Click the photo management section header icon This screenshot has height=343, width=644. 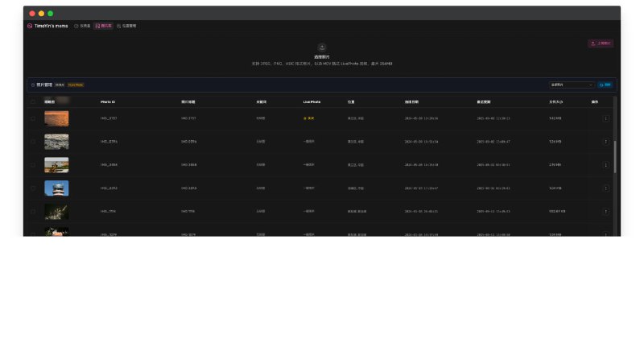click(33, 85)
